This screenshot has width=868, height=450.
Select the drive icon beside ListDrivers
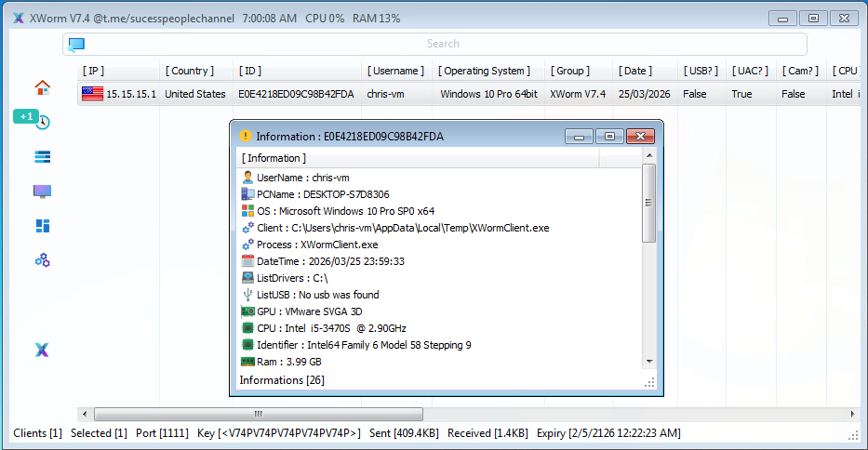(x=247, y=277)
